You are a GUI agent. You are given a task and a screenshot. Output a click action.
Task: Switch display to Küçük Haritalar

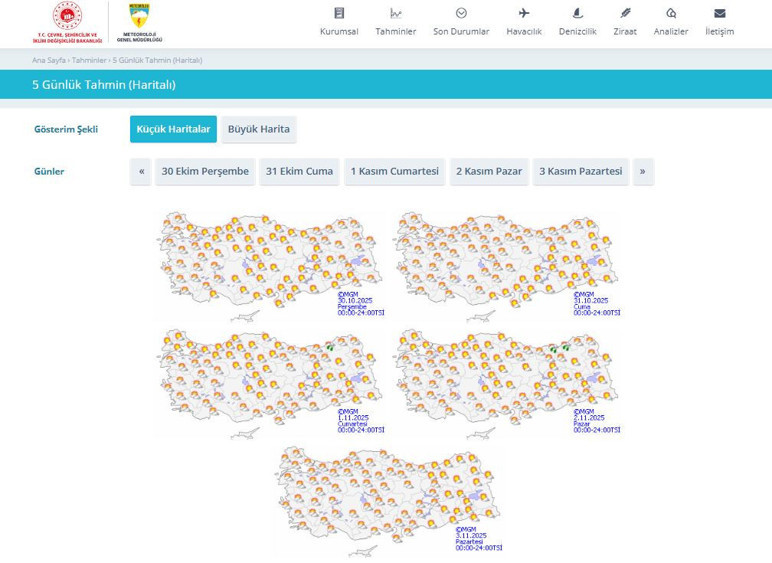pos(173,129)
